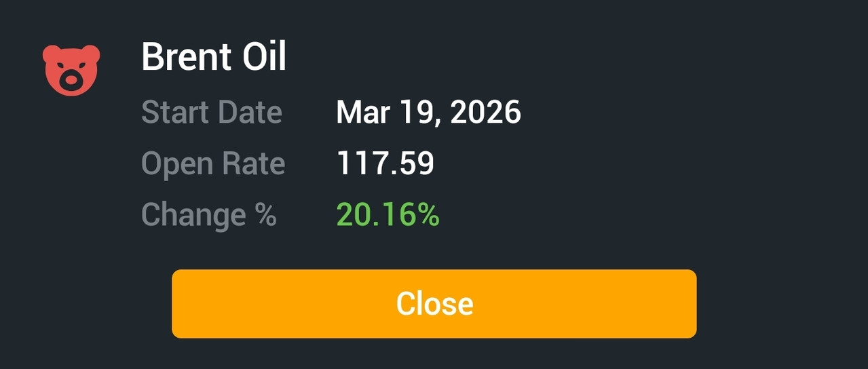Dismiss the Brent Oil dialog with Close
The image size is (868, 369).
pos(434,304)
